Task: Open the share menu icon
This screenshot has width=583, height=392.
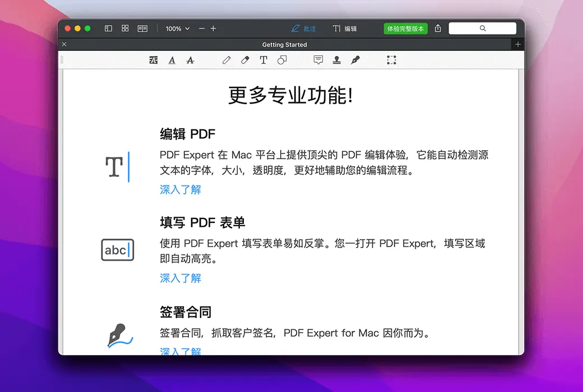Action: click(438, 28)
